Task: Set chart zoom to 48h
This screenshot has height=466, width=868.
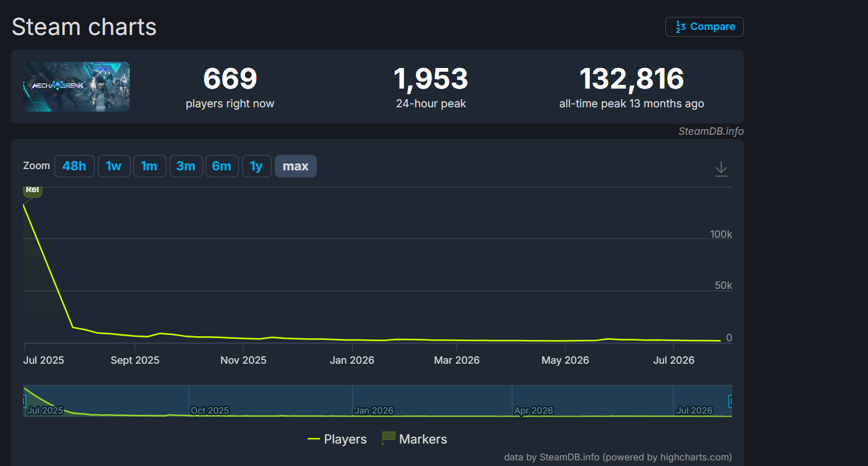Action: [74, 166]
